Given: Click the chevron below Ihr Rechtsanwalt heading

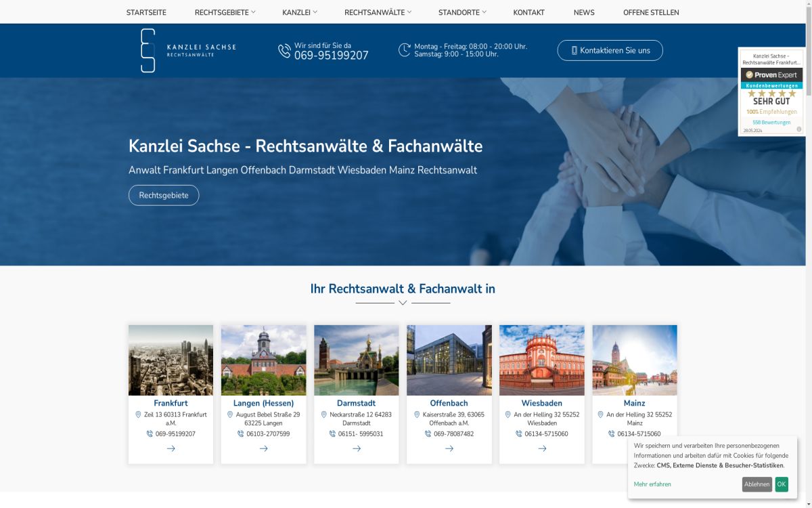Looking at the screenshot, I should (x=403, y=303).
